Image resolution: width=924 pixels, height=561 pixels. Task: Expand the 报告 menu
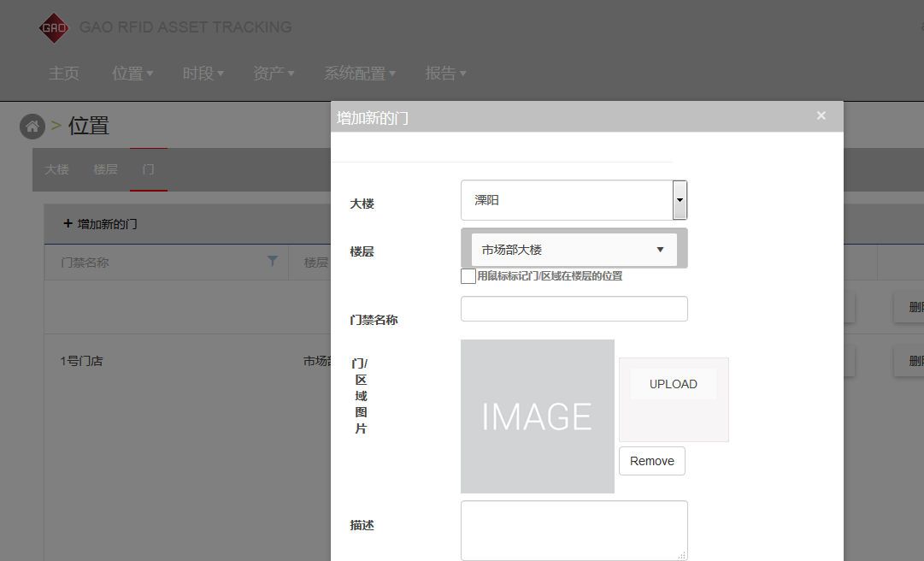pos(445,74)
